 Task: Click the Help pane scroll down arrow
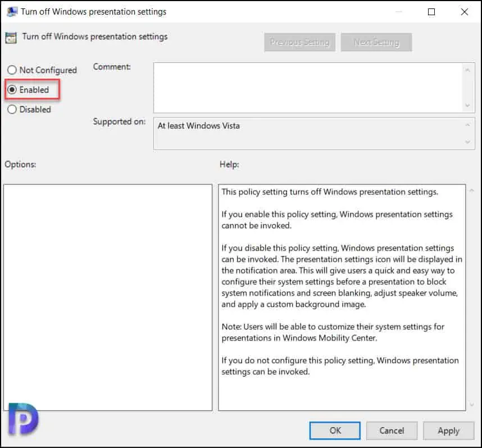tap(472, 405)
